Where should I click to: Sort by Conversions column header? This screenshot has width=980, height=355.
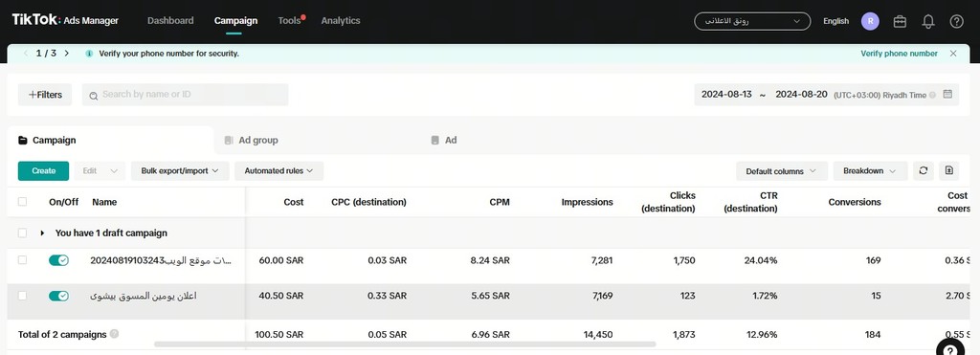855,202
